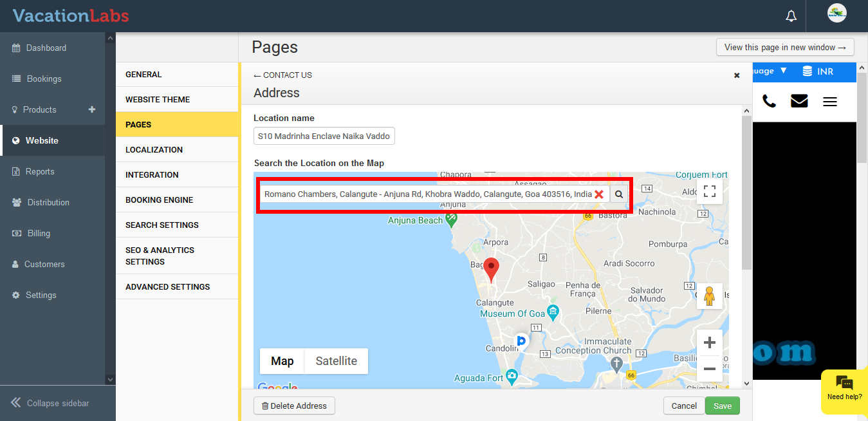Open the hamburger menu in preview

(830, 101)
